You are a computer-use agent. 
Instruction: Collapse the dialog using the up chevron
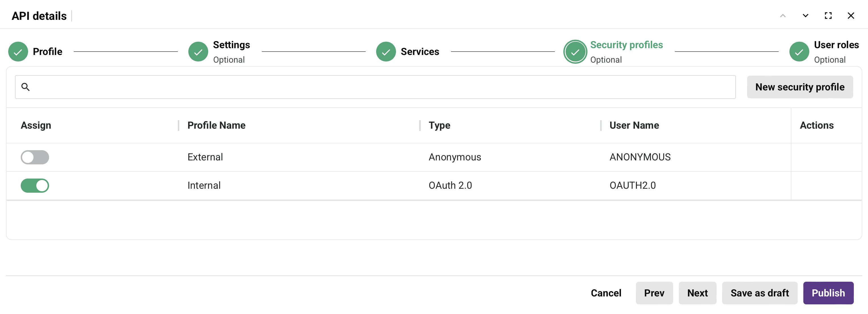tap(783, 16)
